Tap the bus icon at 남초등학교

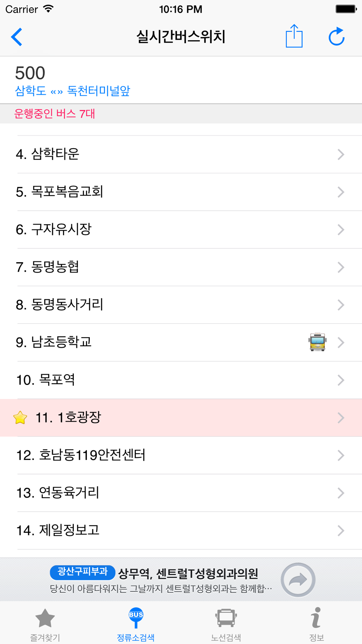point(317,342)
